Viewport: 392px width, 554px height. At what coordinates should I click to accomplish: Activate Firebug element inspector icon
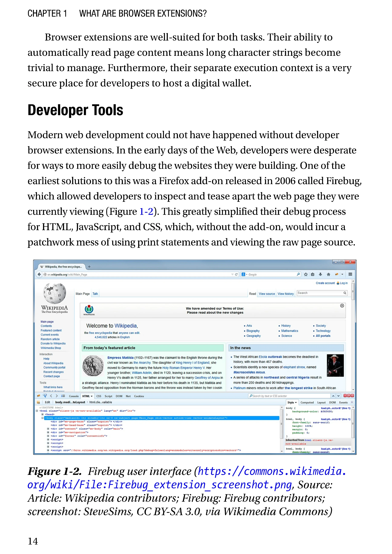click(45, 396)
